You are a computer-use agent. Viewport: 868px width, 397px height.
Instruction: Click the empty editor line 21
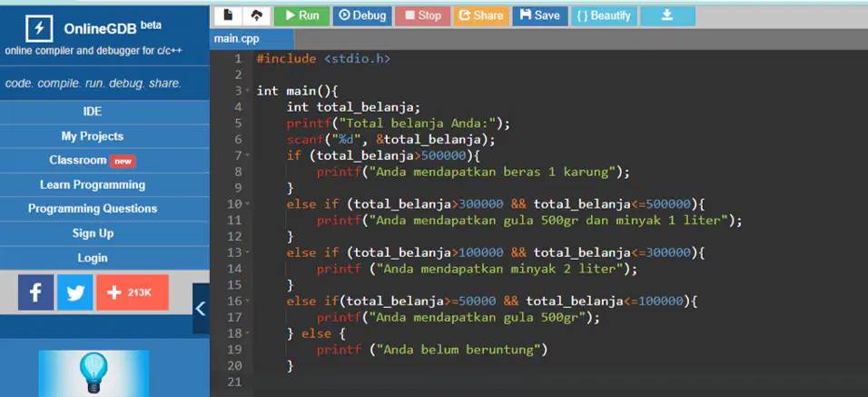[559, 382]
